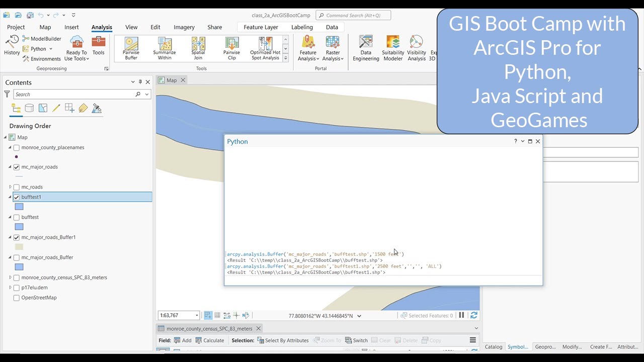Expand the mc_roads layer
The height and width of the screenshot is (362, 644).
pos(10,187)
